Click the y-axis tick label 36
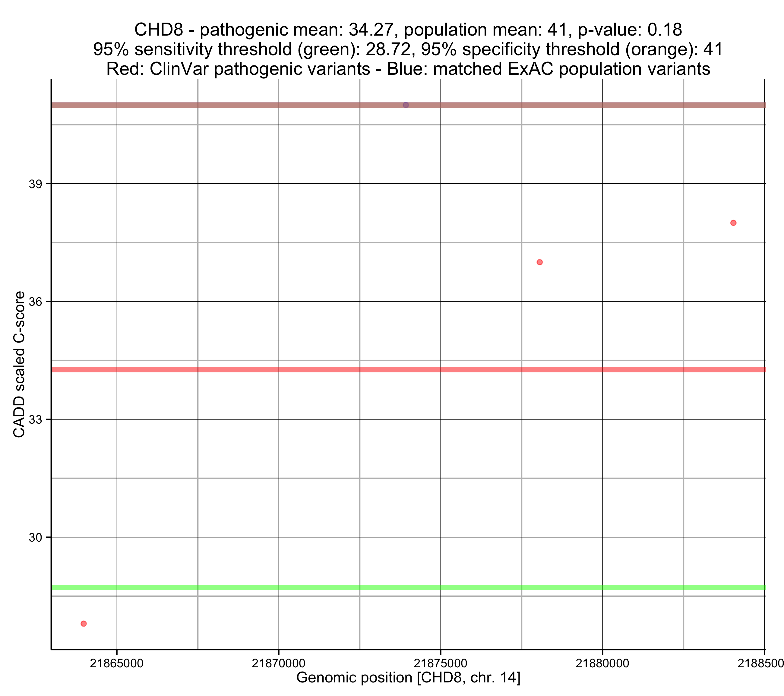Screen dimensions: 784x696 (x=35, y=302)
